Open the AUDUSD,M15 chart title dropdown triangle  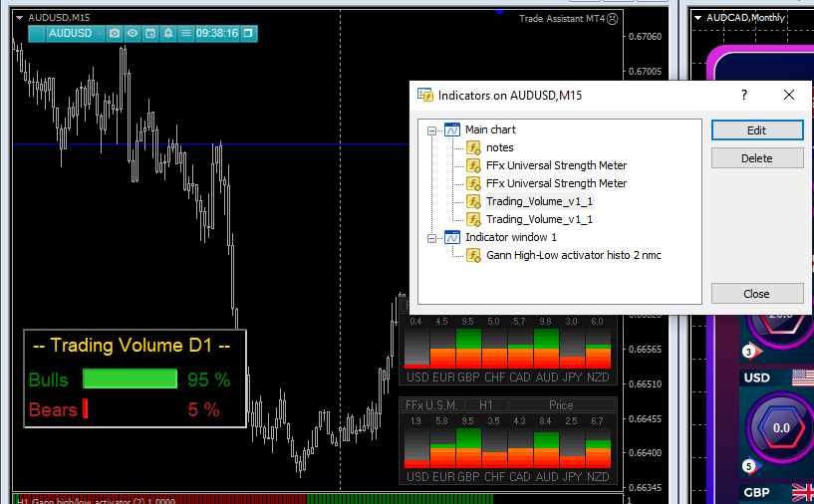point(20,18)
